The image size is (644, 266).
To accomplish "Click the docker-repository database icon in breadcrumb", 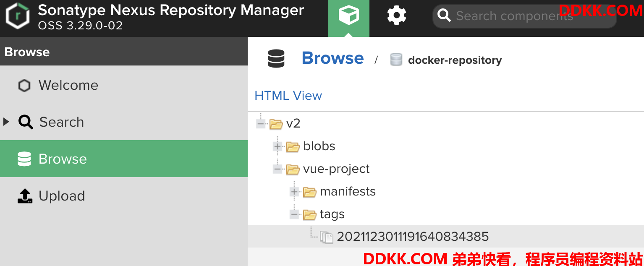I will point(396,60).
